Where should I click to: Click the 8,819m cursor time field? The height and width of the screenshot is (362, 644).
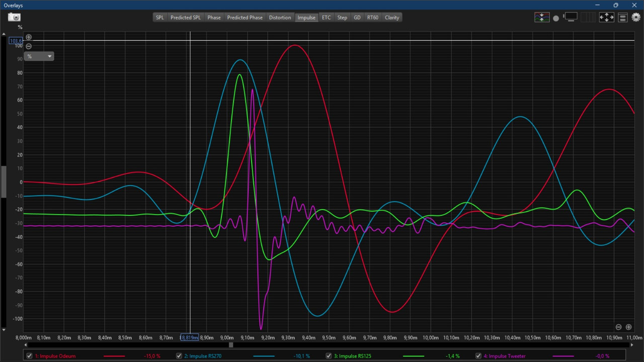point(190,337)
